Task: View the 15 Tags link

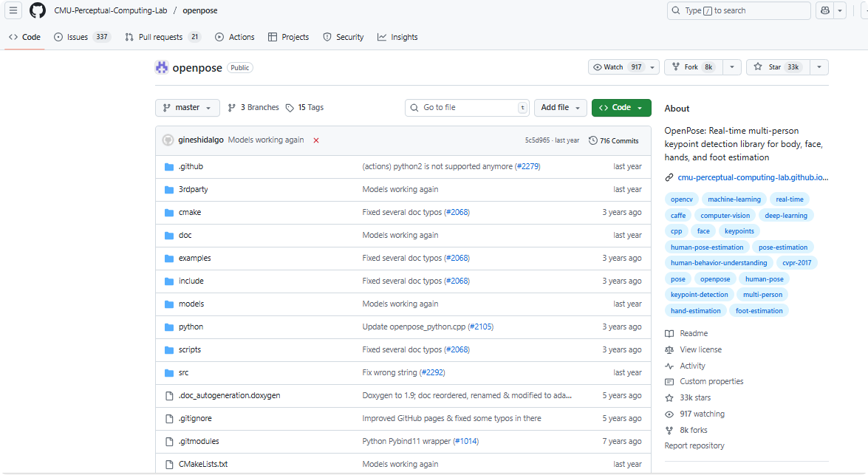Action: click(x=304, y=107)
